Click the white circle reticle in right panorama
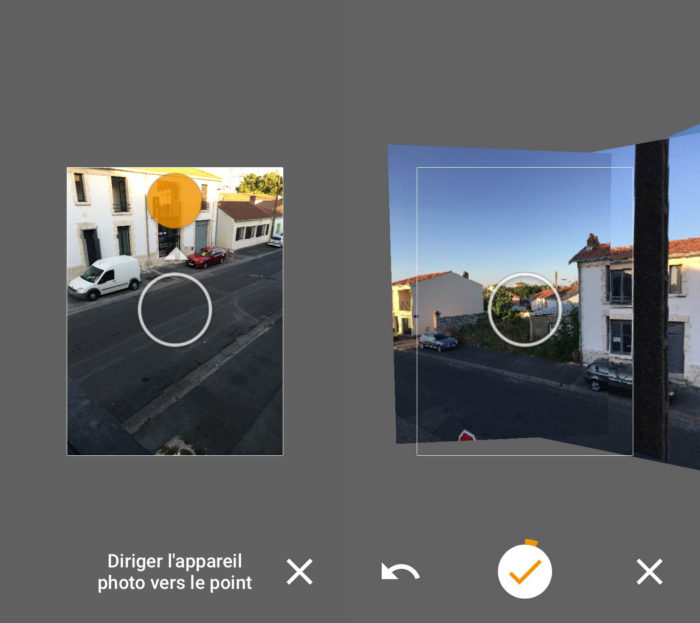This screenshot has height=623, width=700. point(524,309)
